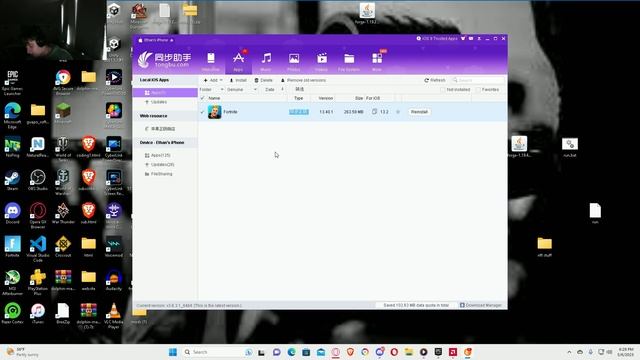Open the Photos section
640x360 pixels.
coord(294,61)
